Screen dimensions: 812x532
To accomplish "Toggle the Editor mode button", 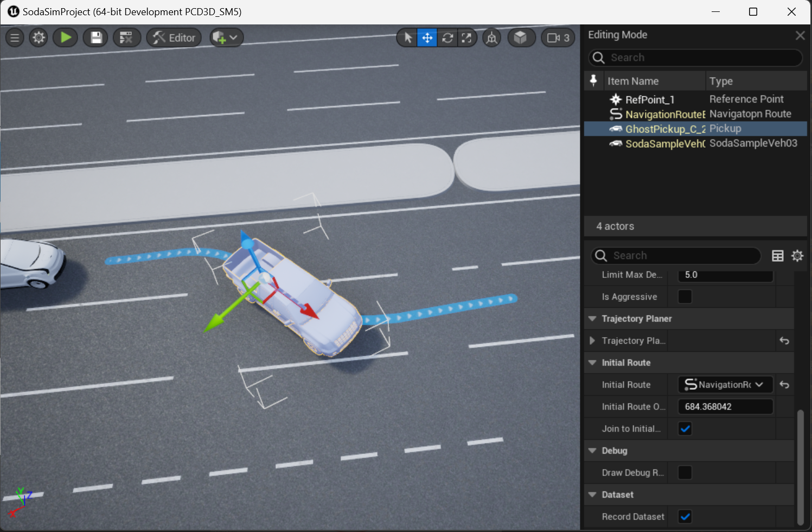I will [174, 37].
